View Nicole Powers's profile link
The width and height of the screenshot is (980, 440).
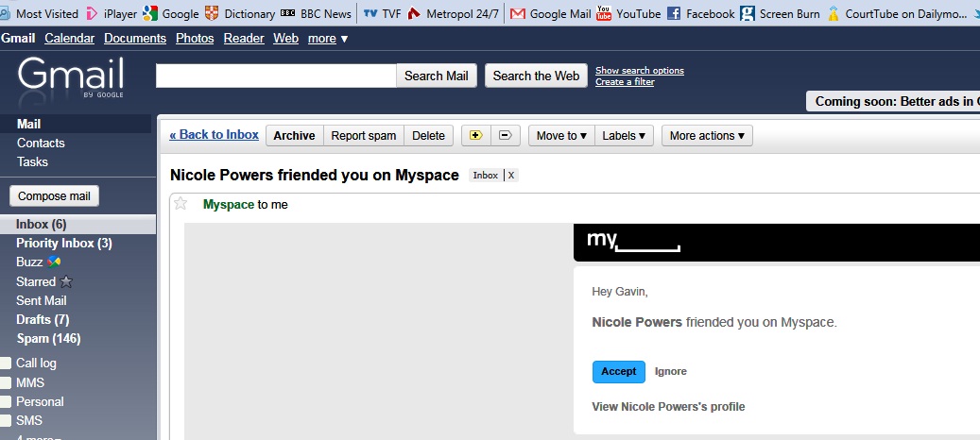coord(668,407)
